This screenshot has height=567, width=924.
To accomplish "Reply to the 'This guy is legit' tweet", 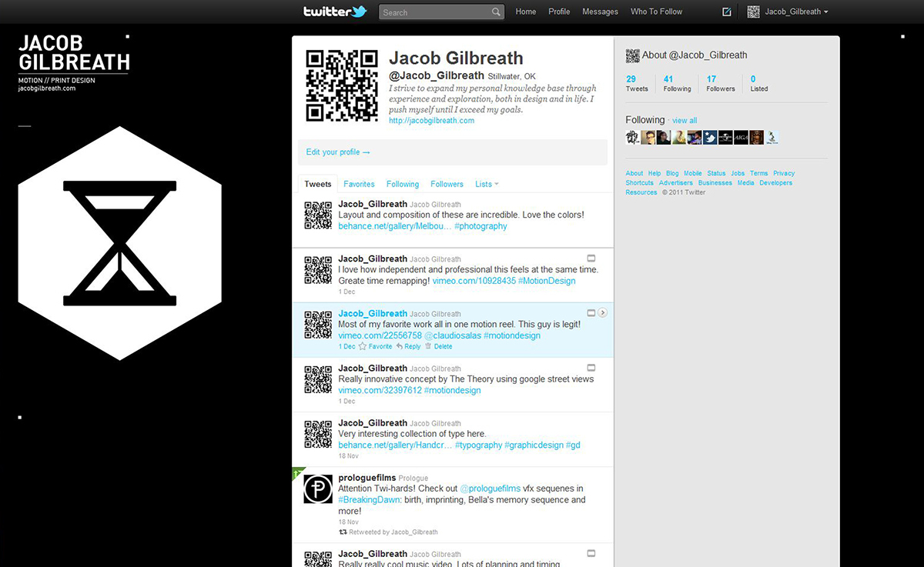I will coord(409,346).
